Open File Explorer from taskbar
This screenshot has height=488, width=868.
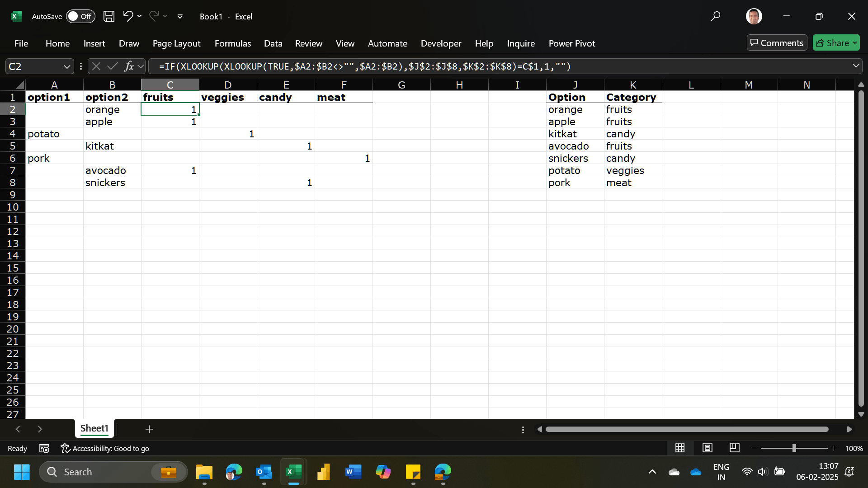click(x=204, y=472)
